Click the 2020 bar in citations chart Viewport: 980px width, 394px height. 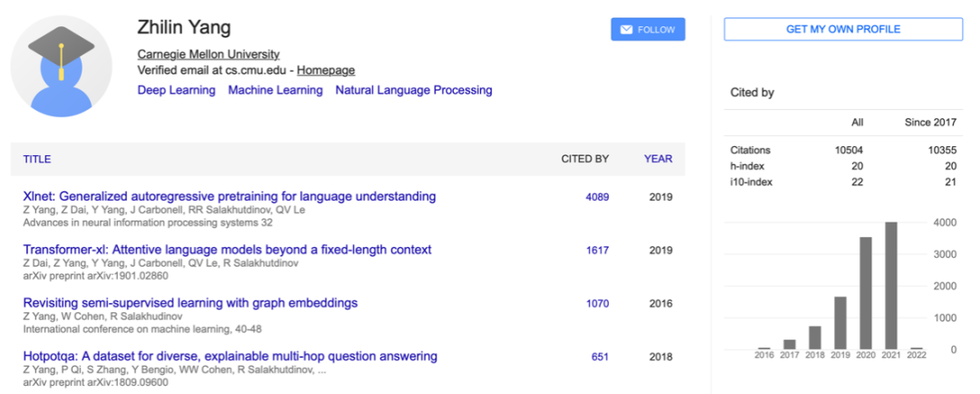[x=867, y=293]
